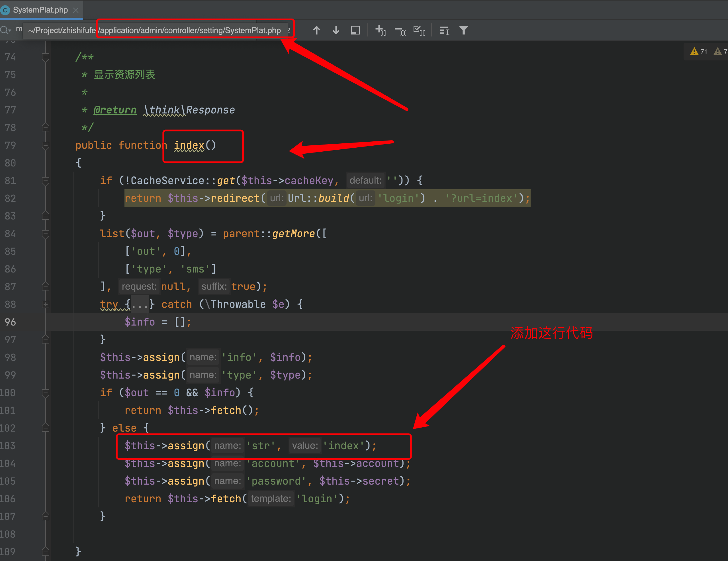
Task: Fold the CacheService if block at line 81
Action: coord(46,180)
